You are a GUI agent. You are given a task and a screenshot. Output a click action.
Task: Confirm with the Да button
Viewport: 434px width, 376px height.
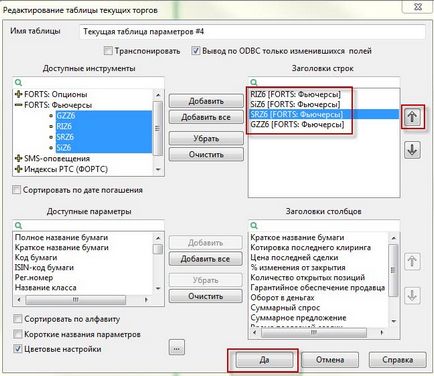[x=264, y=360]
